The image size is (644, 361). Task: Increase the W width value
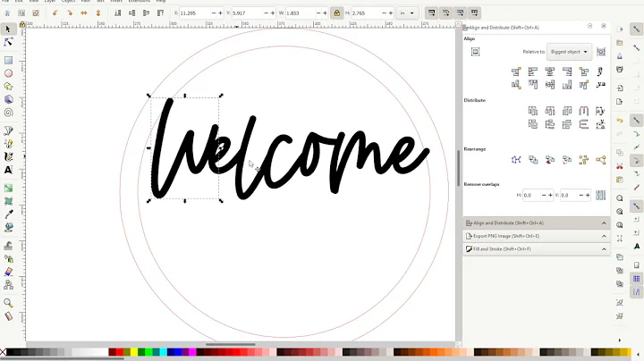tap(325, 13)
